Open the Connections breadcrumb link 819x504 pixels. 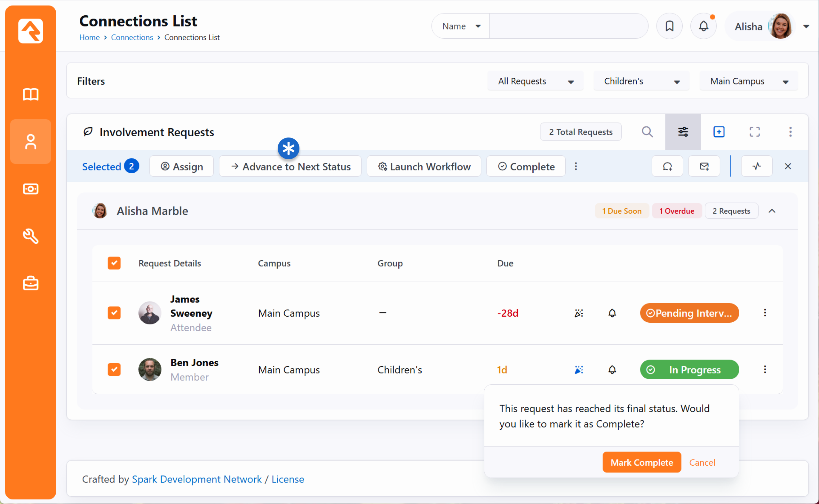pyautogui.click(x=132, y=37)
